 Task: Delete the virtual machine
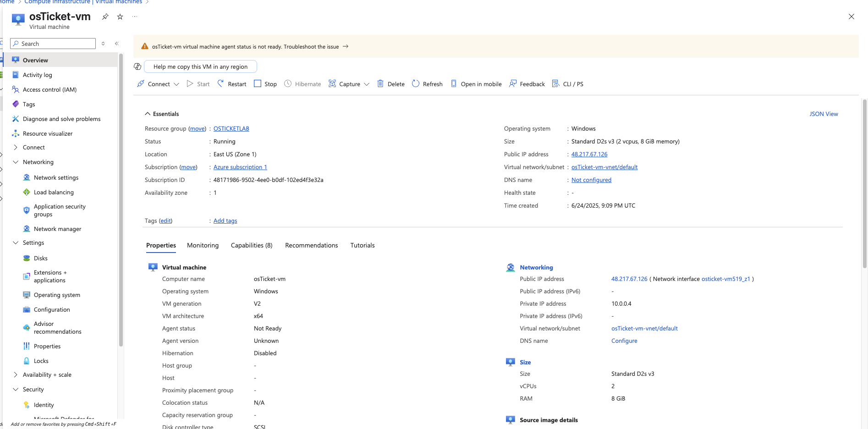391,84
